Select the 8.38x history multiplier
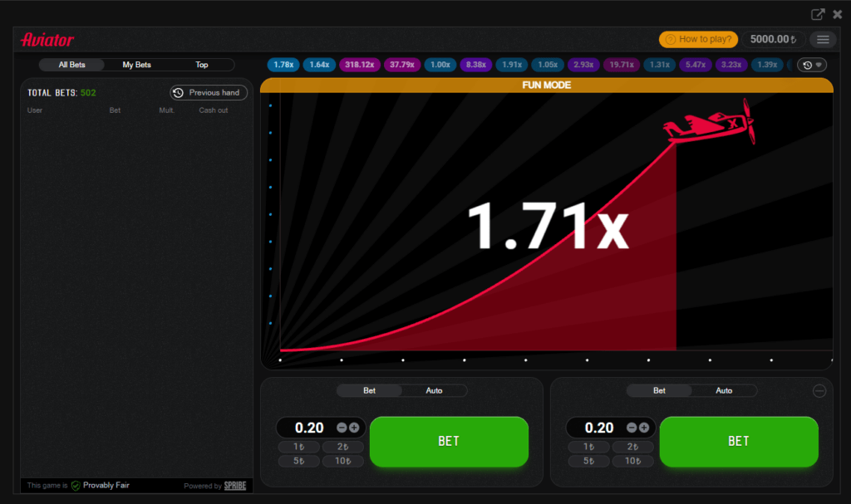This screenshot has width=851, height=504. pyautogui.click(x=476, y=65)
